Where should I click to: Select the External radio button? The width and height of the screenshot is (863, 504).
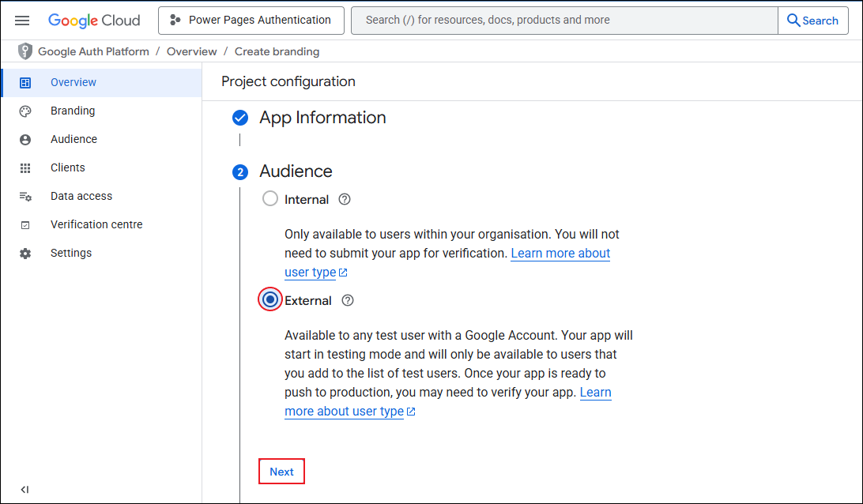pyautogui.click(x=270, y=300)
